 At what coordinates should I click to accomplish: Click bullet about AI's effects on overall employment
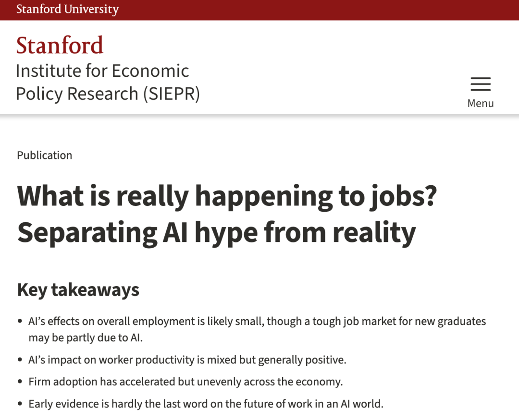tap(257, 329)
